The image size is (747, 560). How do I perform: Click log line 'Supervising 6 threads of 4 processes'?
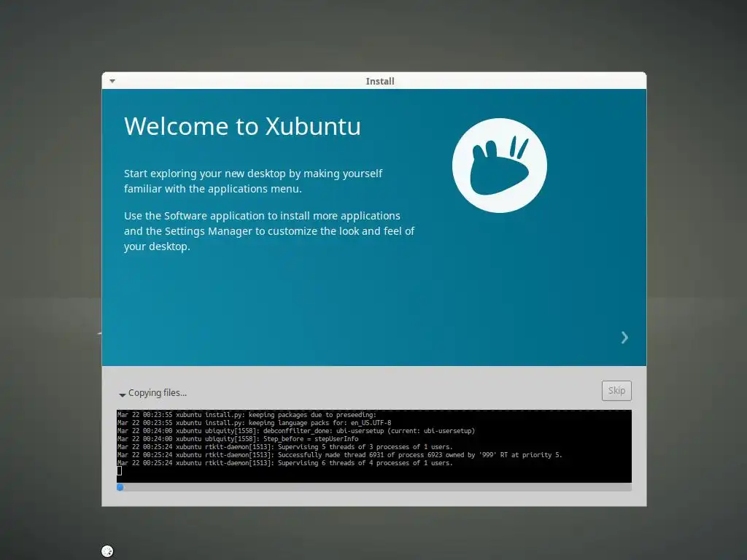tap(285, 463)
